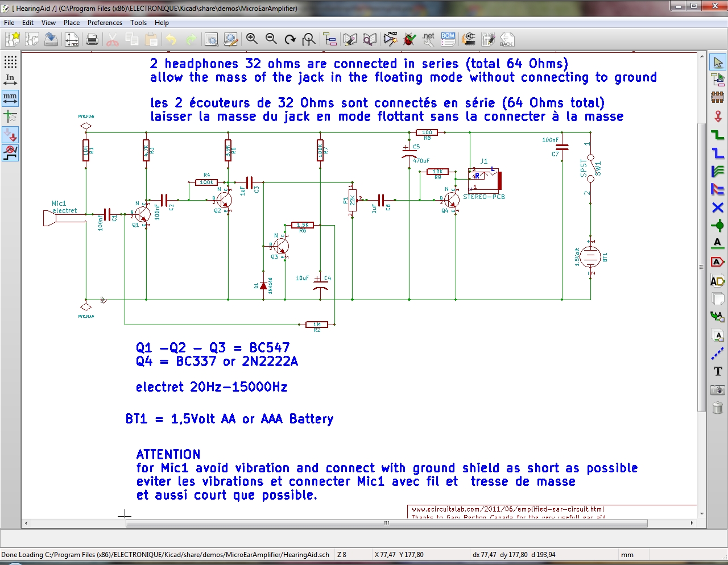
Task: Generate the bill of materials (BOM)
Action: click(448, 39)
